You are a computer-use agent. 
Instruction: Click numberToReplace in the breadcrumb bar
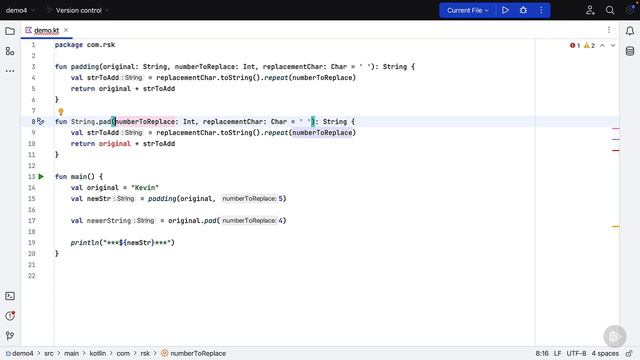click(x=193, y=353)
